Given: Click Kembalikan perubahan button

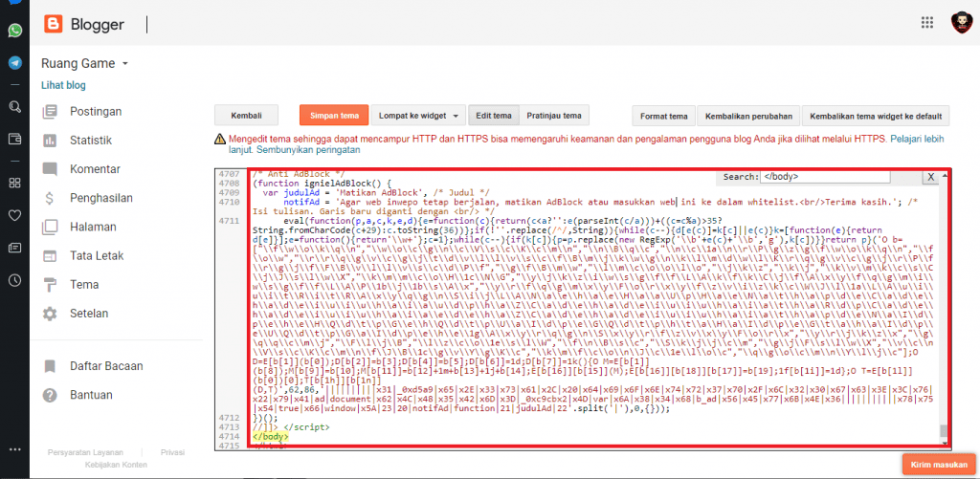Looking at the screenshot, I should 748,116.
